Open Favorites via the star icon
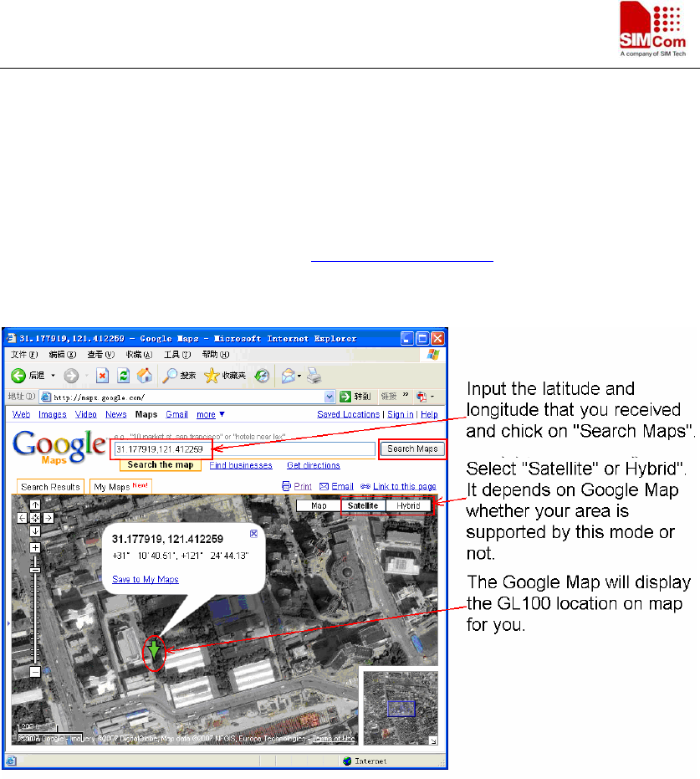700x779 pixels. [x=212, y=376]
